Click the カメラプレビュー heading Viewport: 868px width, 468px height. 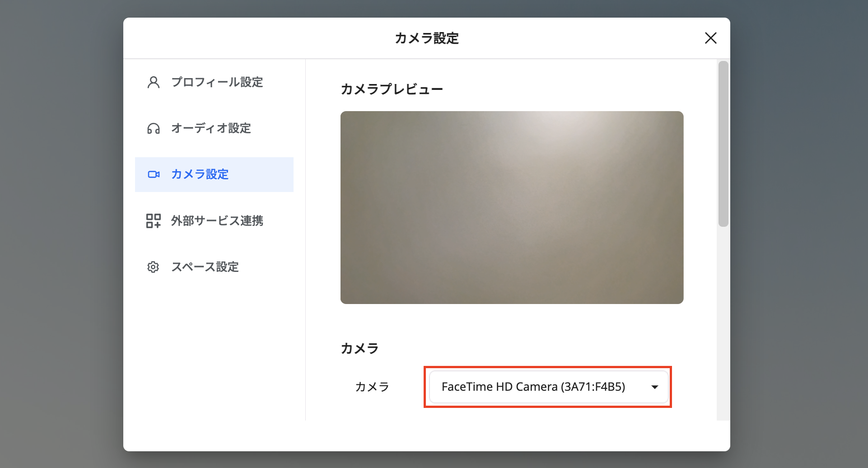click(x=392, y=89)
